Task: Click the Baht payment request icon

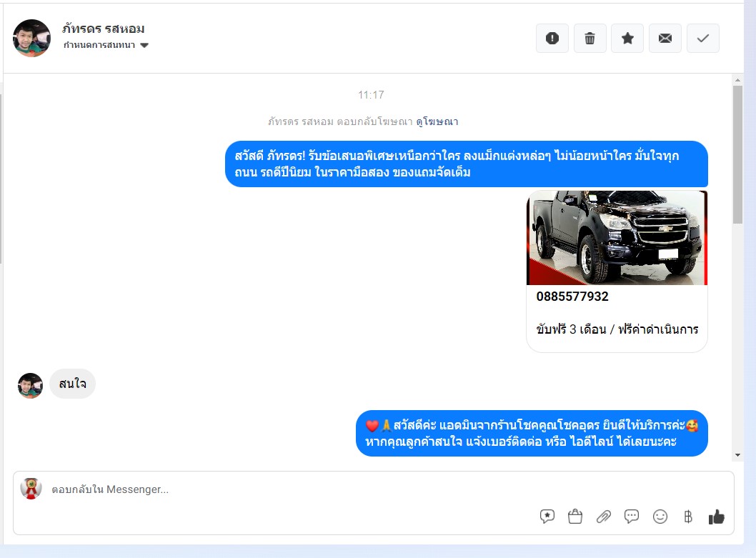Action: [x=688, y=517]
